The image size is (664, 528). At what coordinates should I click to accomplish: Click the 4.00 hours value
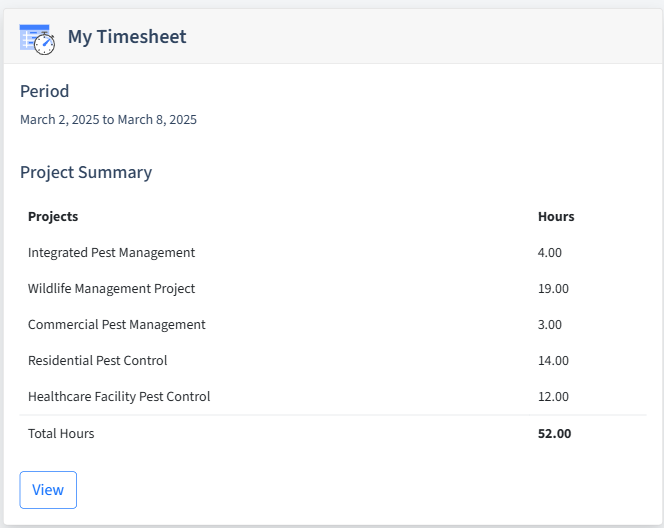(x=550, y=253)
